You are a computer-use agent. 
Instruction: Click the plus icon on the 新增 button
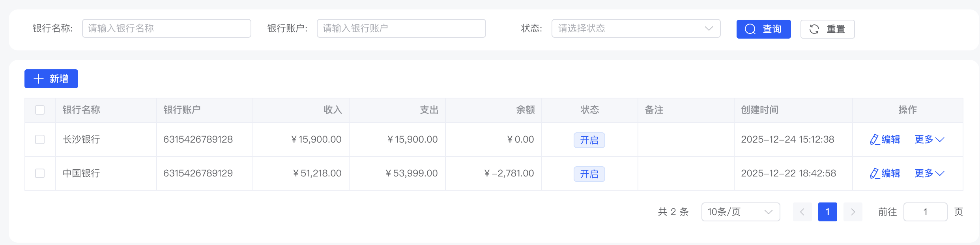[38, 78]
